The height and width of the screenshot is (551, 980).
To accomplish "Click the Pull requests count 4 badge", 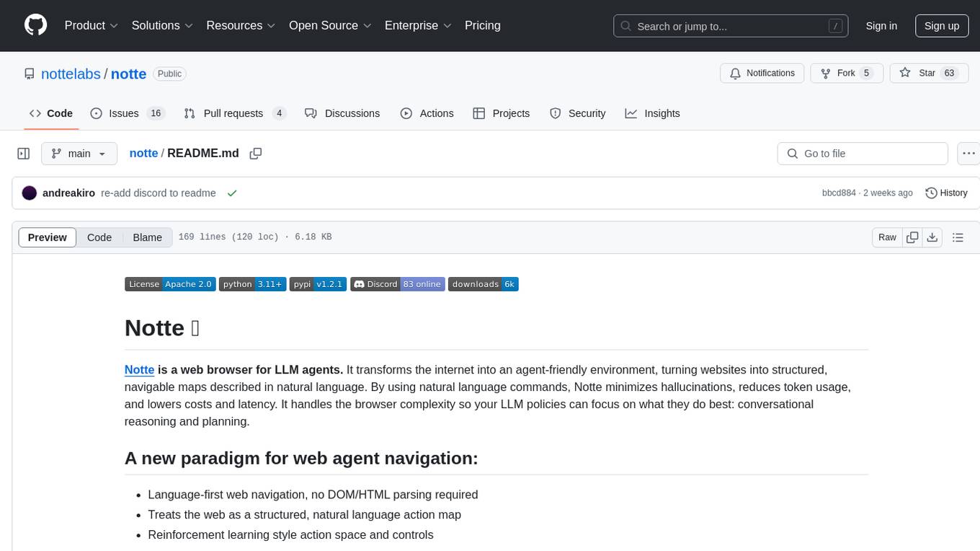I will 278,113.
